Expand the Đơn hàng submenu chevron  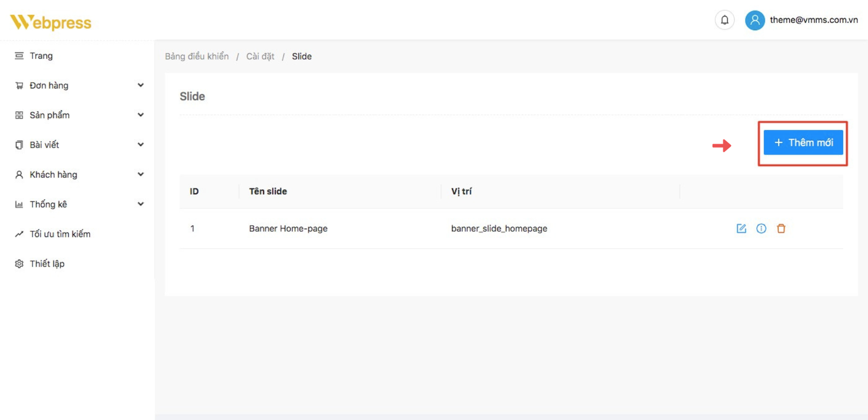coord(141,85)
